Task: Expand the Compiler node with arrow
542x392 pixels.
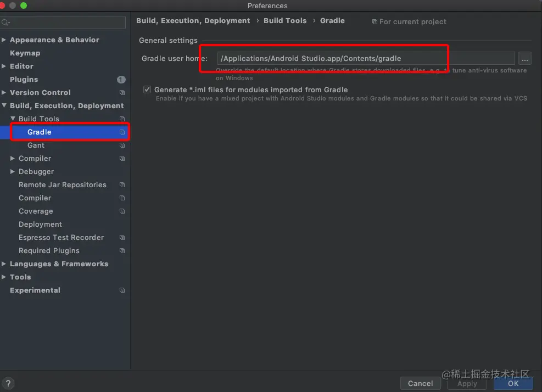Action: (x=13, y=158)
